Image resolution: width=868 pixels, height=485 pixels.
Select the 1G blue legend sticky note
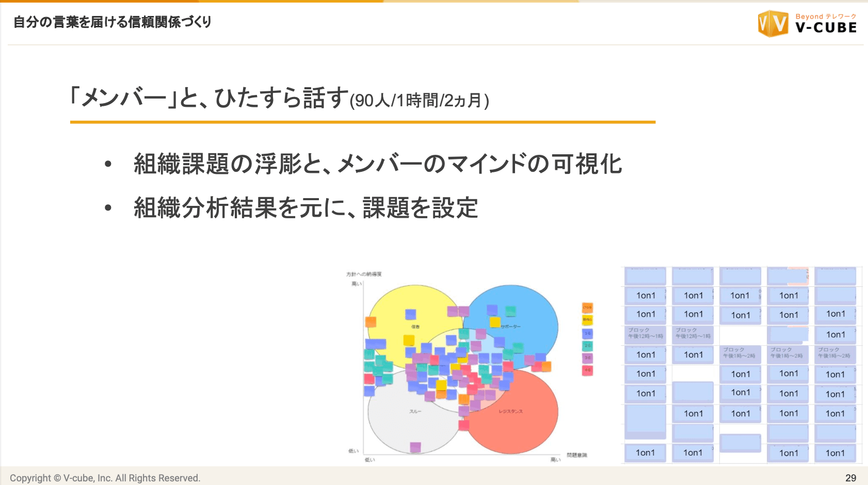point(587,334)
